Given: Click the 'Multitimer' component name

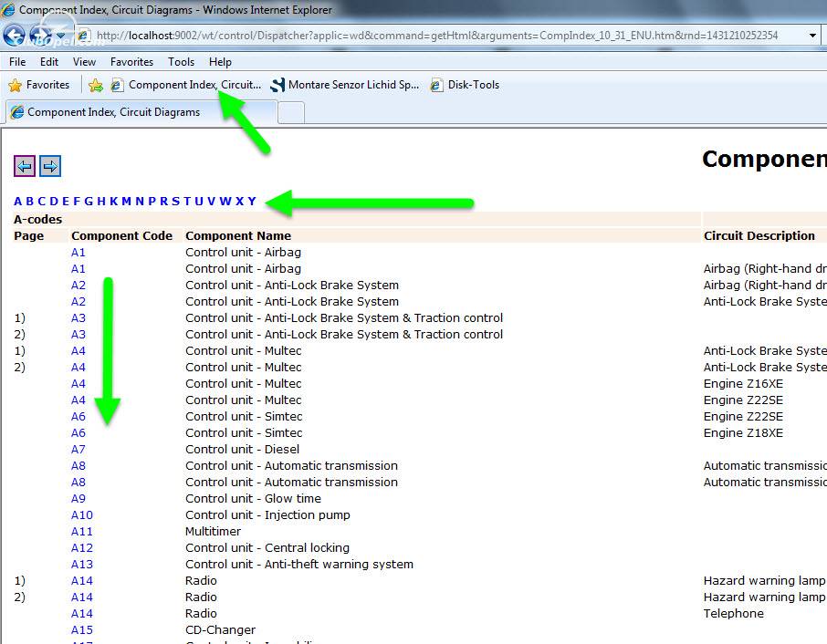Looking at the screenshot, I should coord(213,531).
